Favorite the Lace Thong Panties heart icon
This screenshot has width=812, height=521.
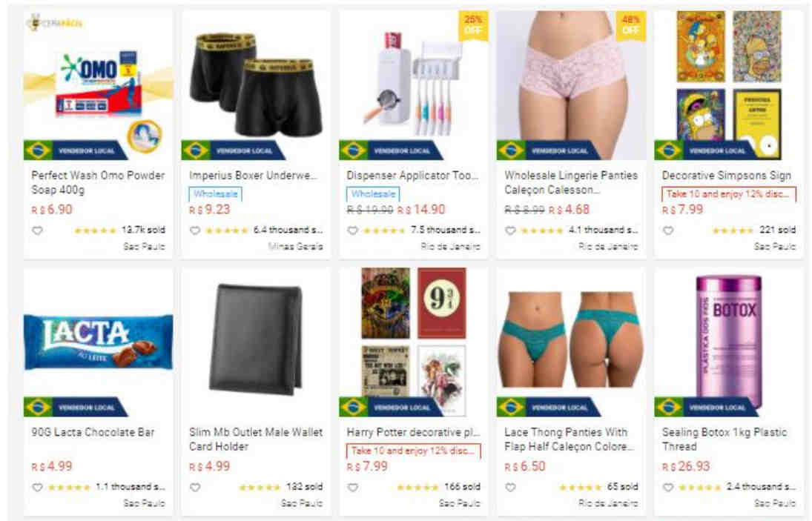[x=510, y=488]
